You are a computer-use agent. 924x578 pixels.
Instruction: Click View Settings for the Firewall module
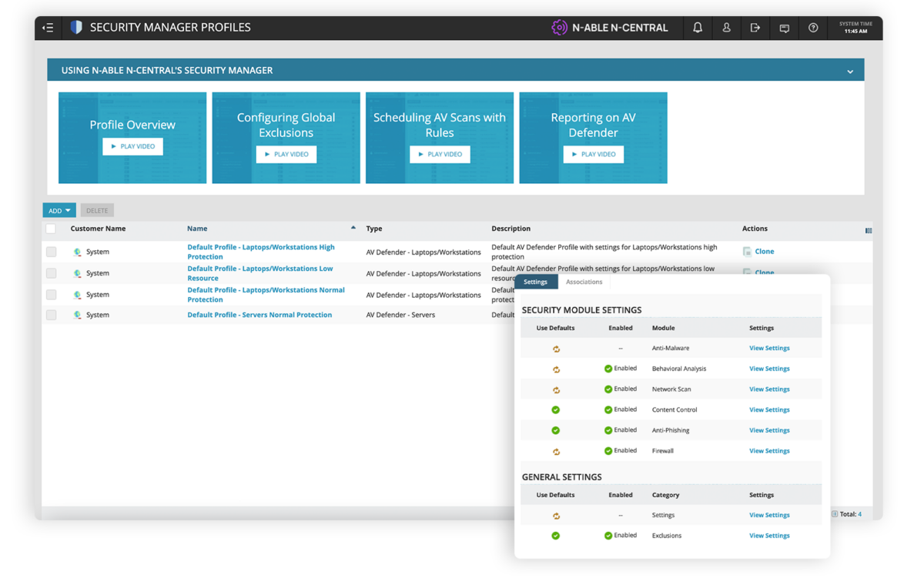tap(768, 450)
